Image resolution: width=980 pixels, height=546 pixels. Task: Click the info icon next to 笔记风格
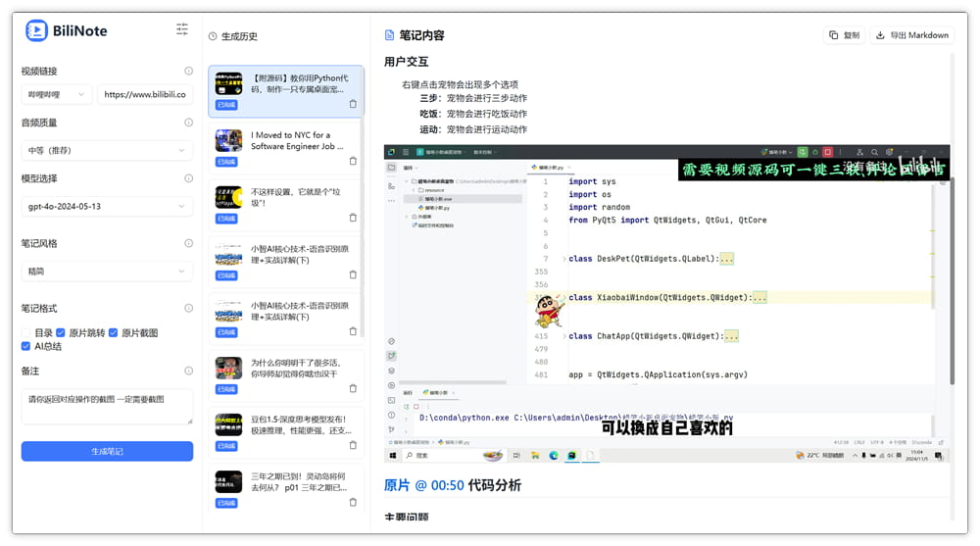tap(189, 243)
